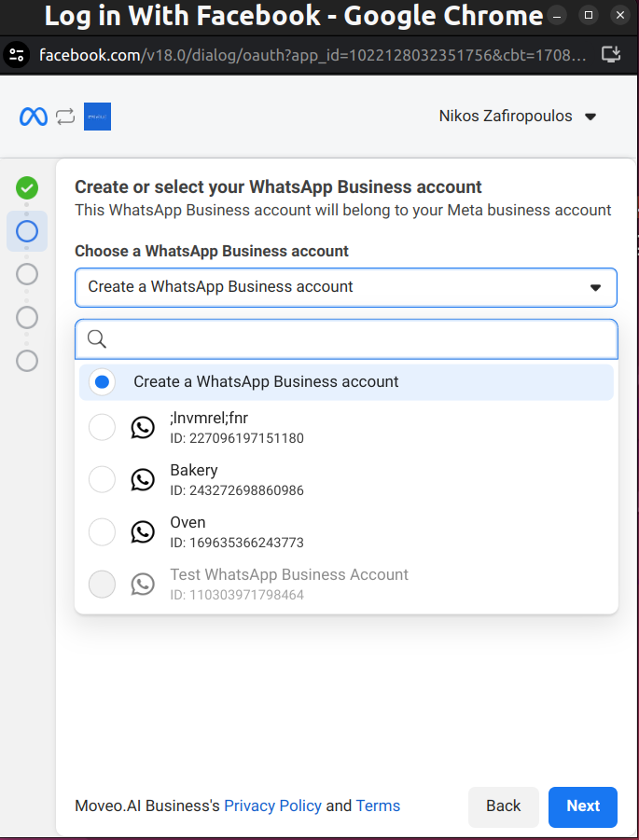Click the WhatsApp icon next to Bakery
This screenshot has height=840, width=639.
[x=143, y=480]
